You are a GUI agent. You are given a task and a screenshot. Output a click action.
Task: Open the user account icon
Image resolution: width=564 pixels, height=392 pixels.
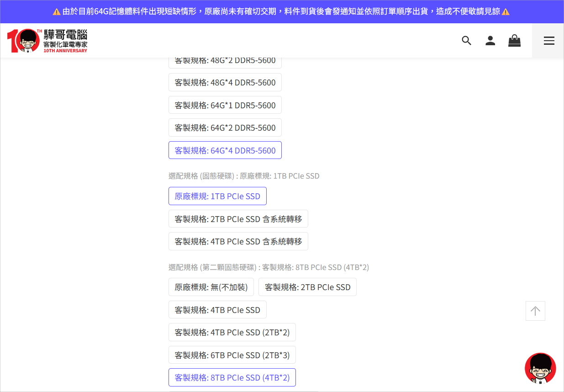pos(490,41)
